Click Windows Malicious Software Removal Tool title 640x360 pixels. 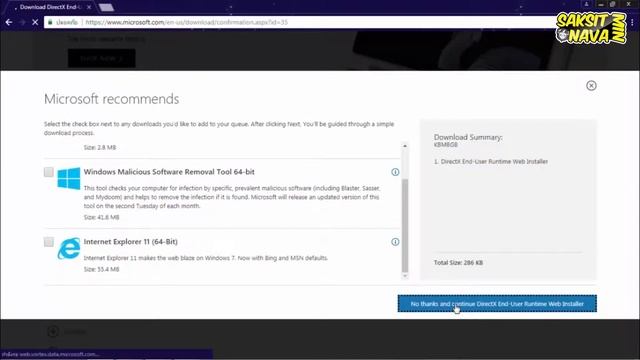click(x=169, y=172)
